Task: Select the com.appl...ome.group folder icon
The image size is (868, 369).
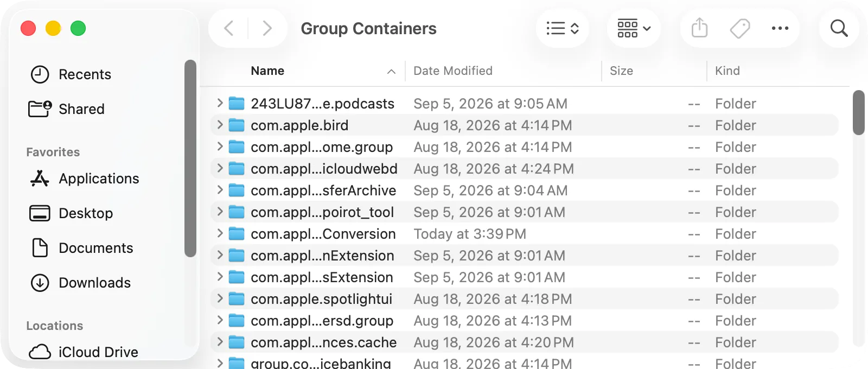Action: tap(237, 147)
